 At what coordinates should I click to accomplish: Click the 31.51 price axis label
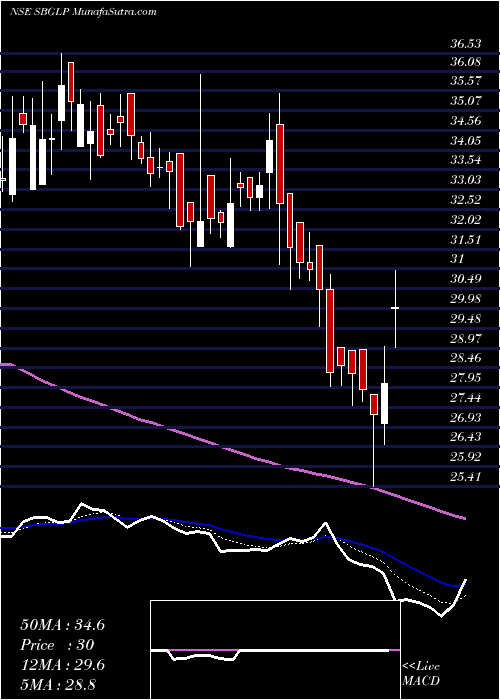tap(466, 240)
